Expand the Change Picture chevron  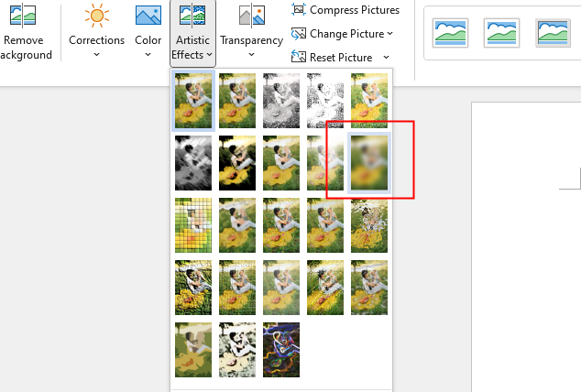pos(389,34)
